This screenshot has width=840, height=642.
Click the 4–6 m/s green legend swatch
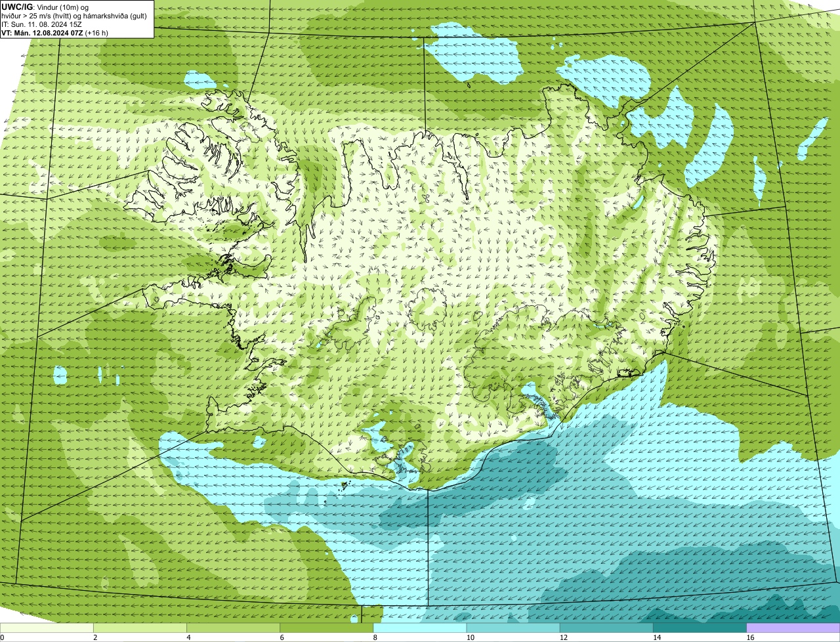233,628
